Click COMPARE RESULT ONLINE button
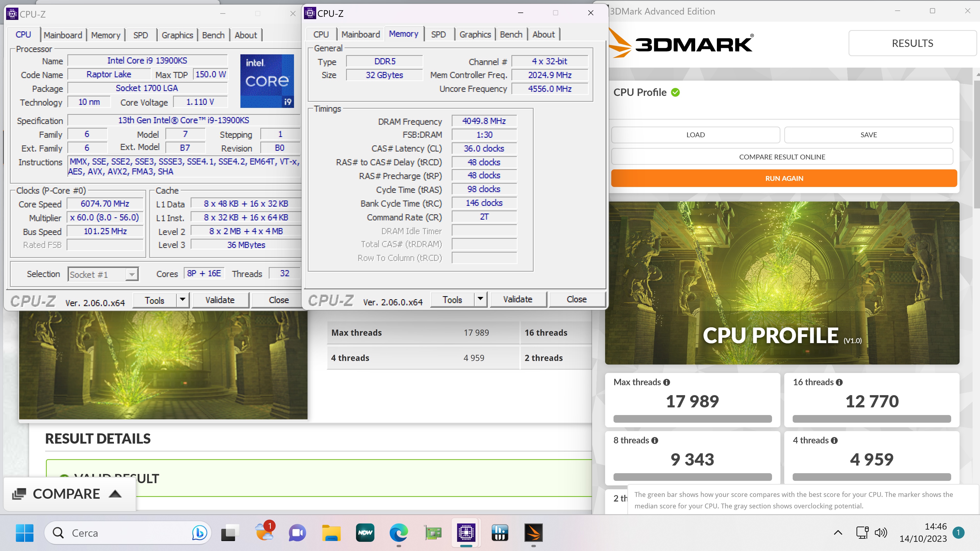Screen dimensions: 980x551 [x=782, y=157]
